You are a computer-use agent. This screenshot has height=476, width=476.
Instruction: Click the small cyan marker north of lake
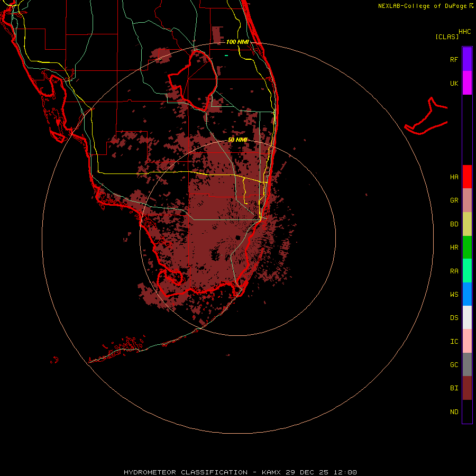coord(226,56)
